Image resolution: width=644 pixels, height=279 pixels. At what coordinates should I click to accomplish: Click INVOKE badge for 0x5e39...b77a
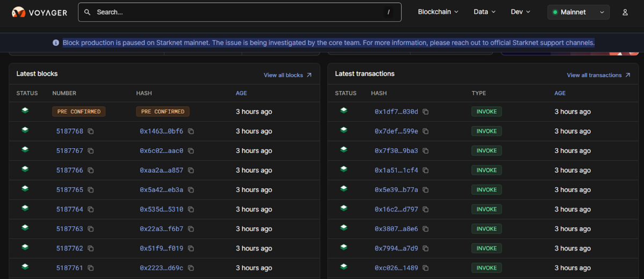coord(487,190)
